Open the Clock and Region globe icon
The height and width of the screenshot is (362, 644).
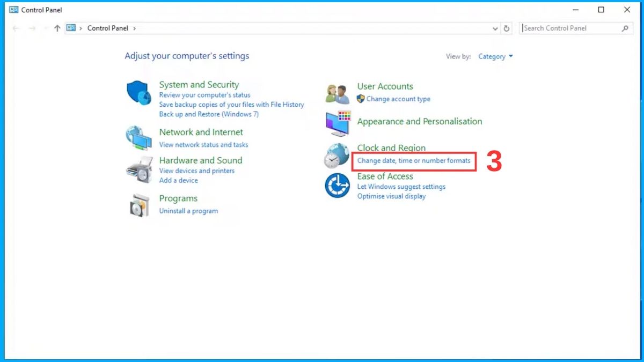point(337,156)
